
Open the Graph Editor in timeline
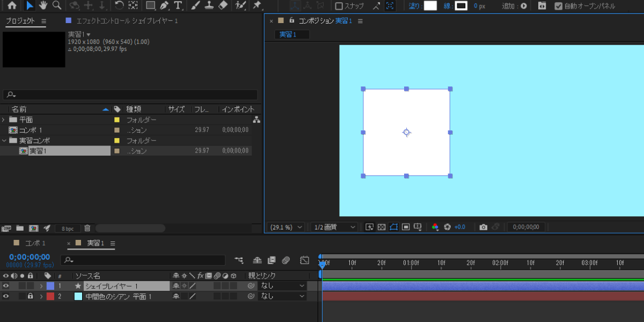(x=305, y=260)
